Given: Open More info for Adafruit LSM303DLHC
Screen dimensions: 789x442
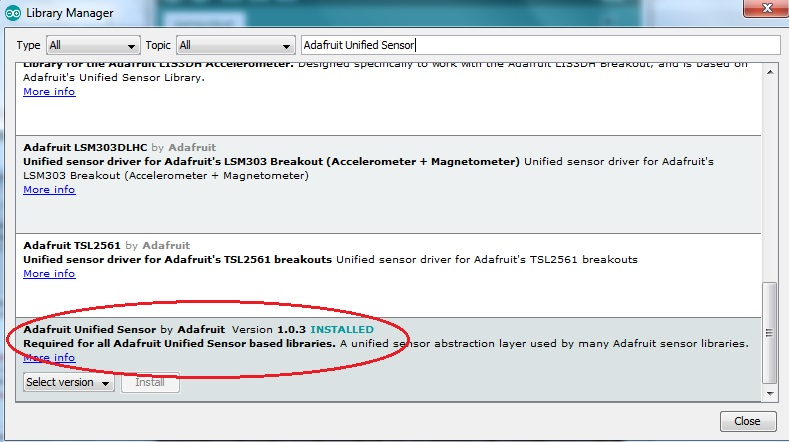Looking at the screenshot, I should tap(49, 190).
